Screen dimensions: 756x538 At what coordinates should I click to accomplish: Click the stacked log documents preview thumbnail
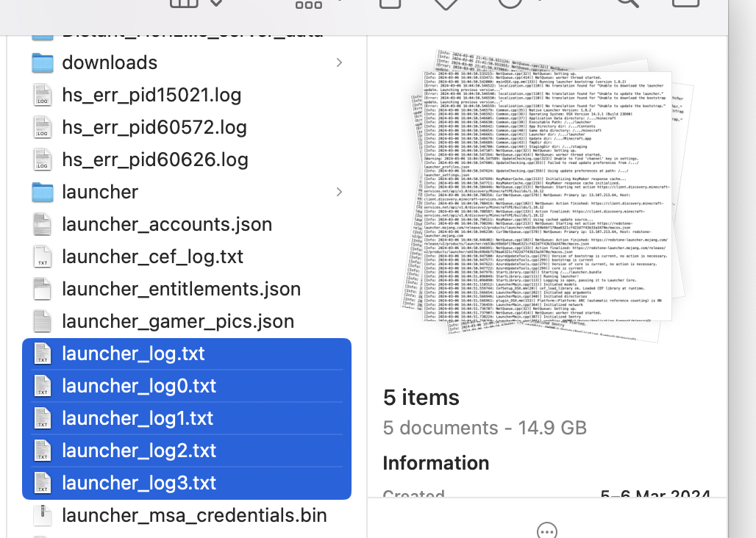(x=547, y=195)
